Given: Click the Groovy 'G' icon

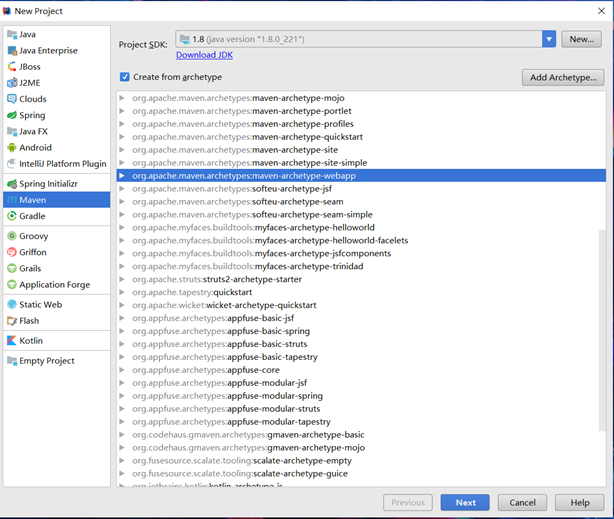Looking at the screenshot, I should click(12, 236).
